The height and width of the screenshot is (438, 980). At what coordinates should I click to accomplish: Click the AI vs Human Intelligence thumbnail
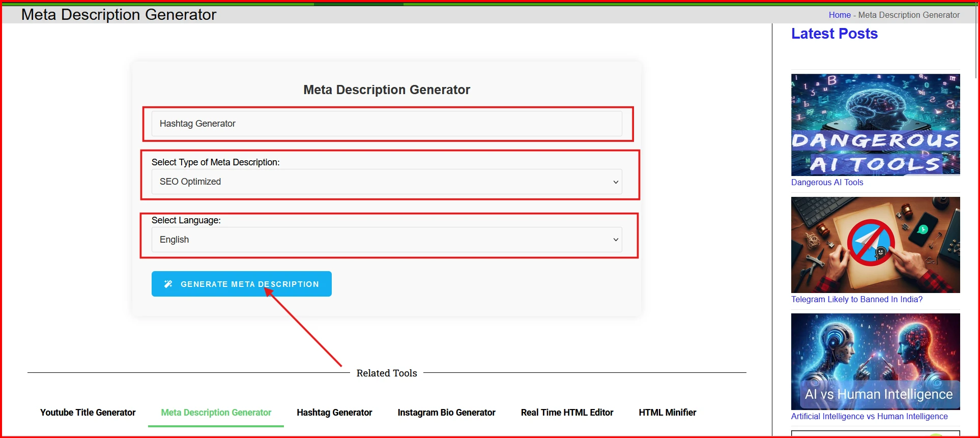[x=875, y=362]
